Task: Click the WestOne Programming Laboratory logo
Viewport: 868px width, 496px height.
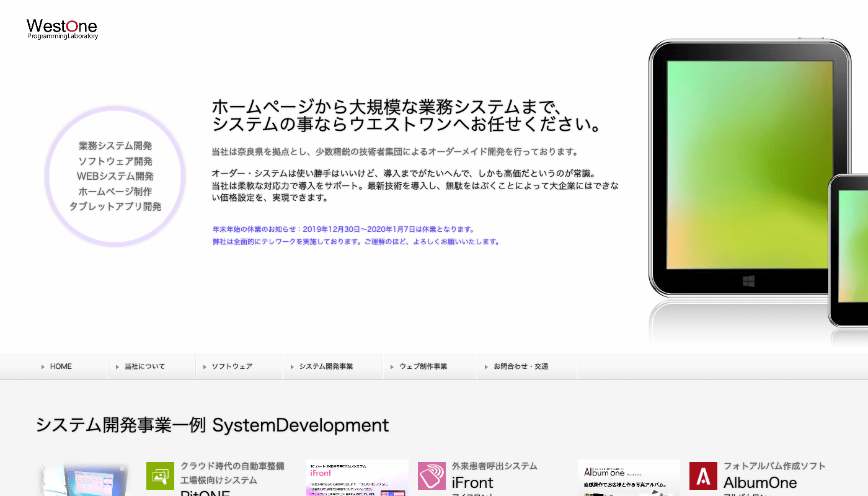Action: pos(62,29)
